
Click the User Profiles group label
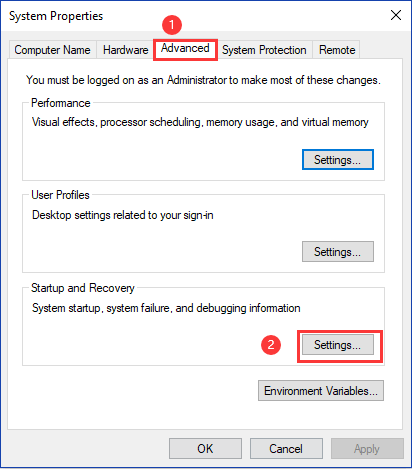coord(60,195)
